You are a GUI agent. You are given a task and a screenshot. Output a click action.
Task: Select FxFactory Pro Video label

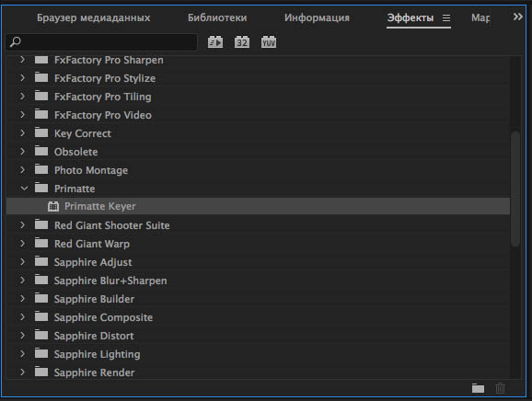(103, 115)
